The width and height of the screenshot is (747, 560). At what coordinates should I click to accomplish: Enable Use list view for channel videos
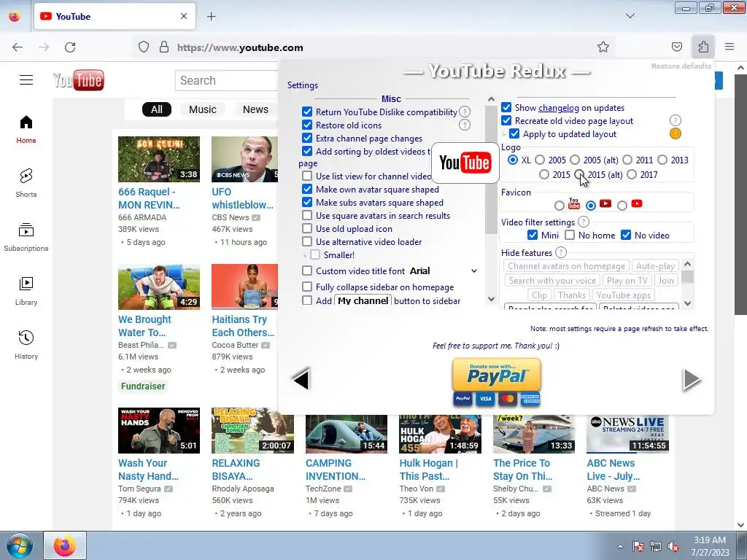(307, 176)
